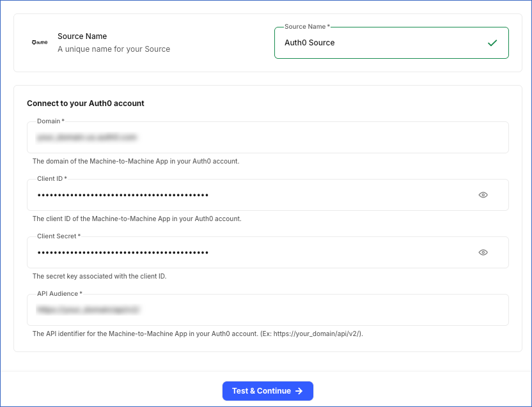Click into the API Audience field
Viewport: 532px width, 407px height.
(268, 310)
